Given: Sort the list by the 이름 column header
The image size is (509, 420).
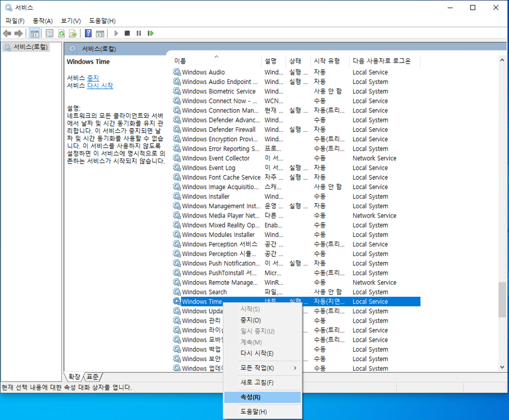Looking at the screenshot, I should tap(180, 61).
